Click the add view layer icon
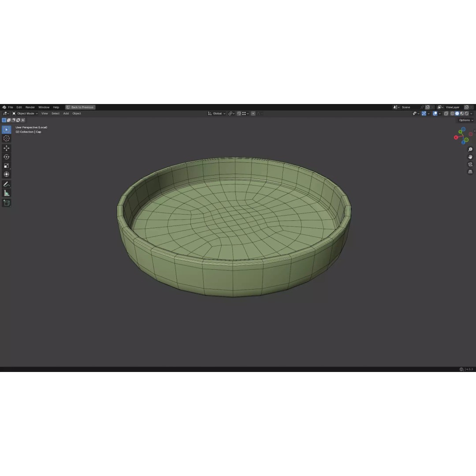 click(467, 107)
